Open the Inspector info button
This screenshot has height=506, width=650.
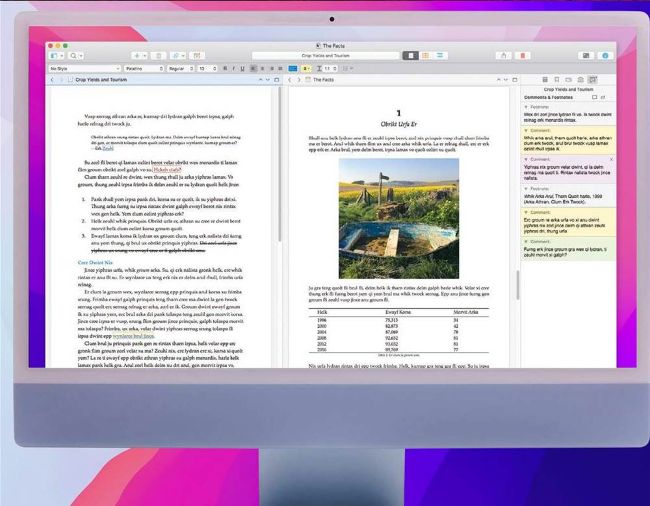pyautogui.click(x=605, y=55)
